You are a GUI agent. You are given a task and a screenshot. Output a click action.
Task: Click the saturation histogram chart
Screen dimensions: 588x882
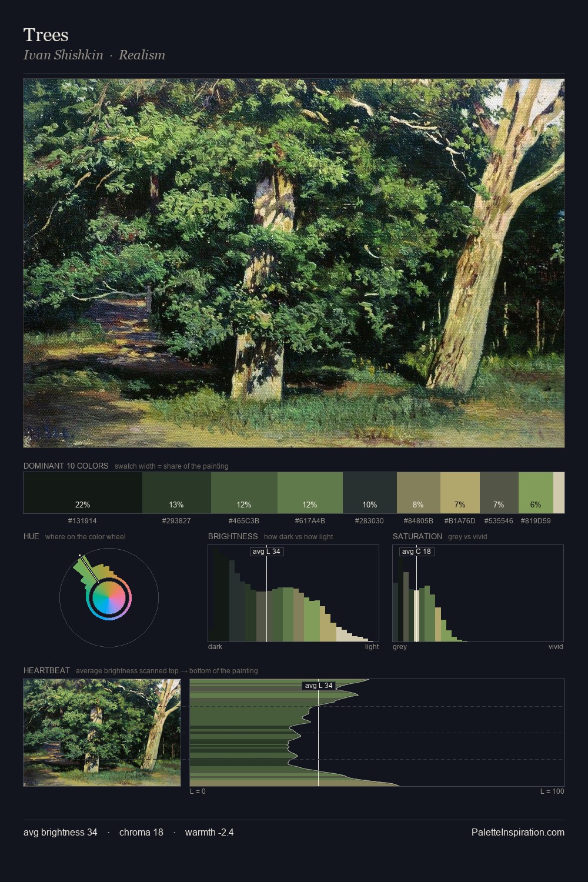478,593
